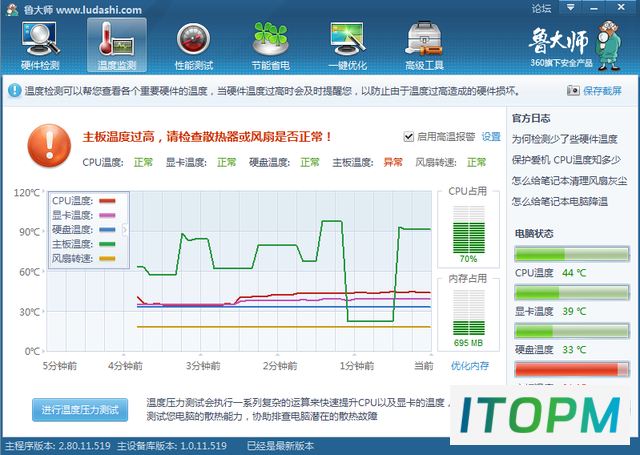This screenshot has height=455, width=640.
Task: Click the 主程序版本 2.80.11.519 text
Action: (x=58, y=446)
